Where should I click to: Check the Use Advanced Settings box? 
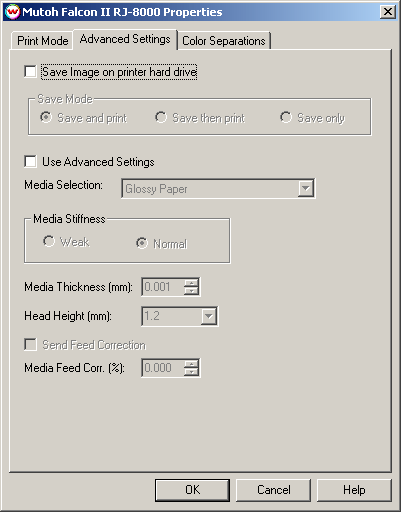[x=30, y=162]
